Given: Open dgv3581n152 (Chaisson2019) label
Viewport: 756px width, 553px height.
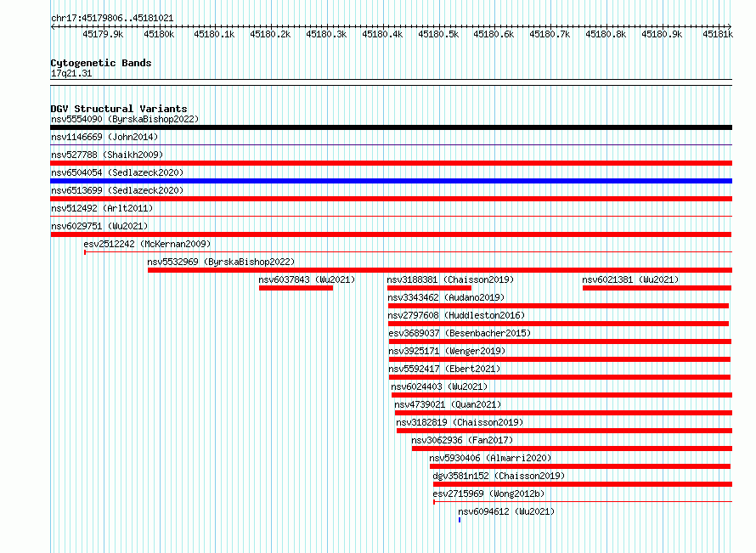Looking at the screenshot, I should click(x=499, y=476).
